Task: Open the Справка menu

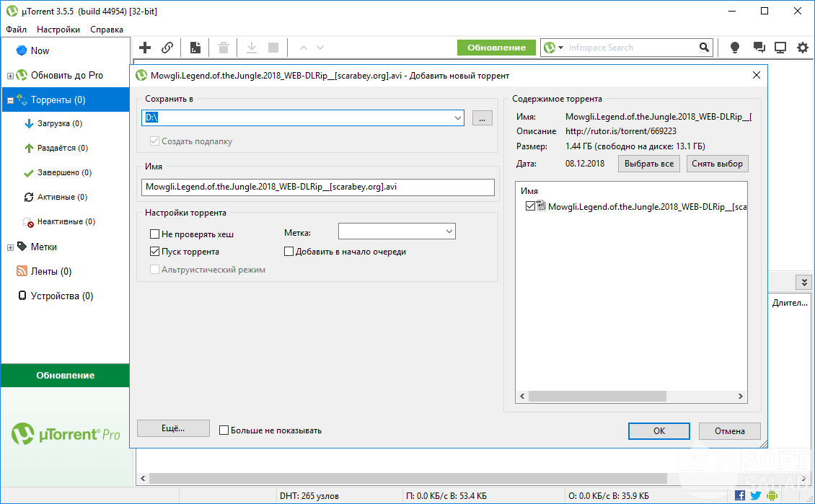Action: [x=107, y=30]
